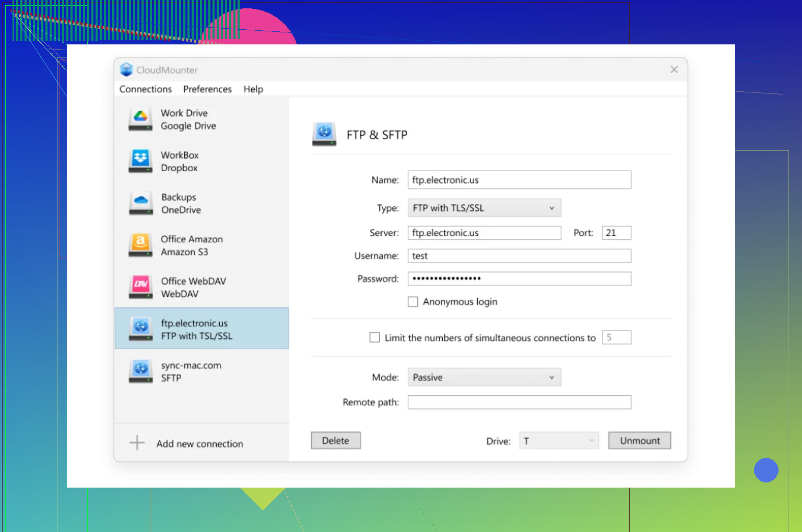Open the Connections menu
This screenshot has width=802, height=532.
[145, 89]
